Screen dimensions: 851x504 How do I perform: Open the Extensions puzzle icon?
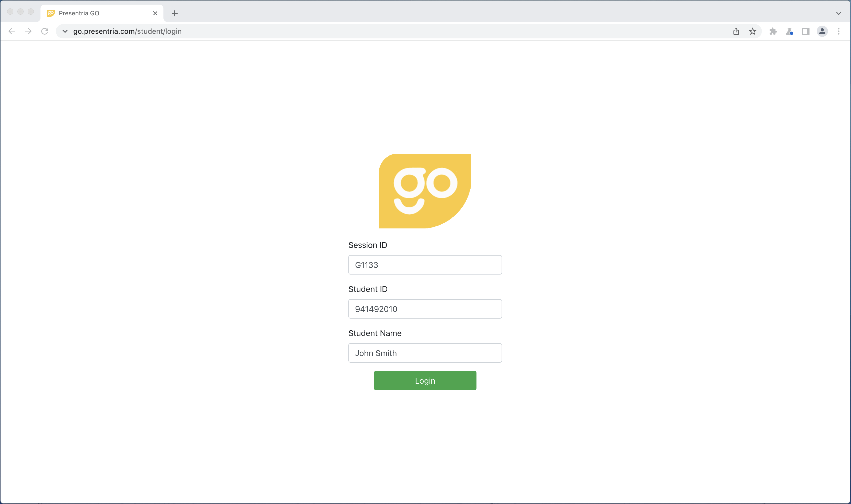pos(773,31)
